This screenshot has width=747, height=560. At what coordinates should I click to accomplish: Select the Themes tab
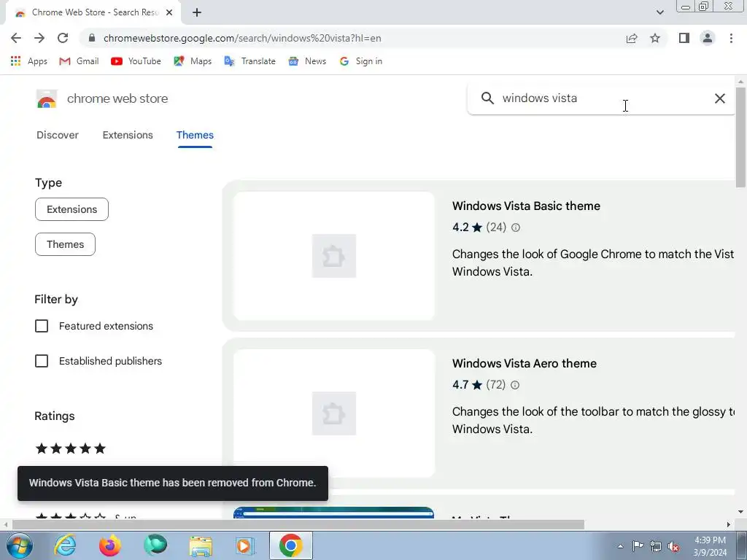coord(195,135)
